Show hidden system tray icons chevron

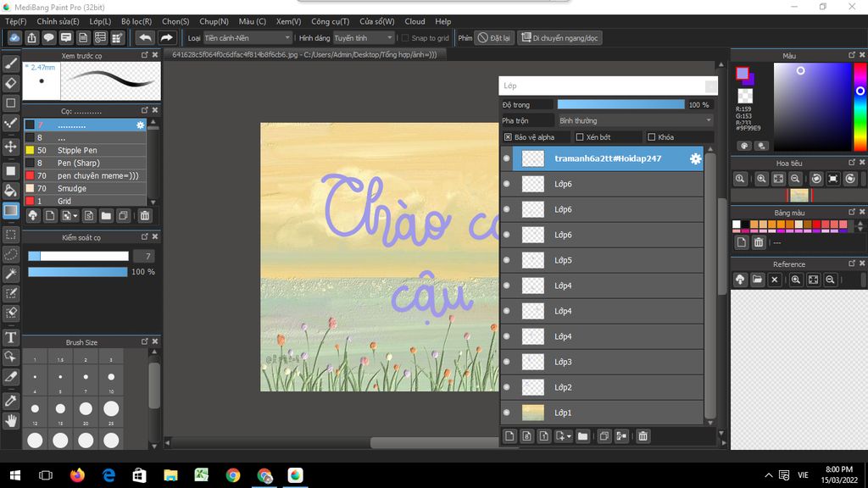(768, 475)
